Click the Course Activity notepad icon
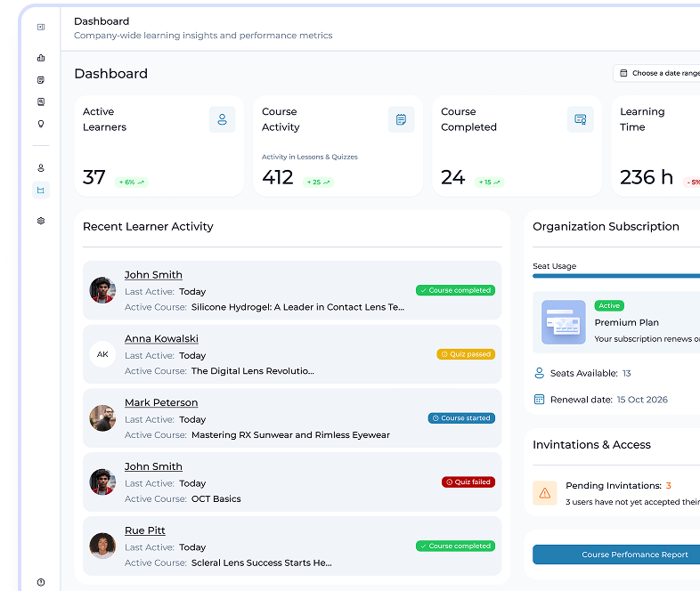Screen dimensions: 700x591 click(x=401, y=119)
